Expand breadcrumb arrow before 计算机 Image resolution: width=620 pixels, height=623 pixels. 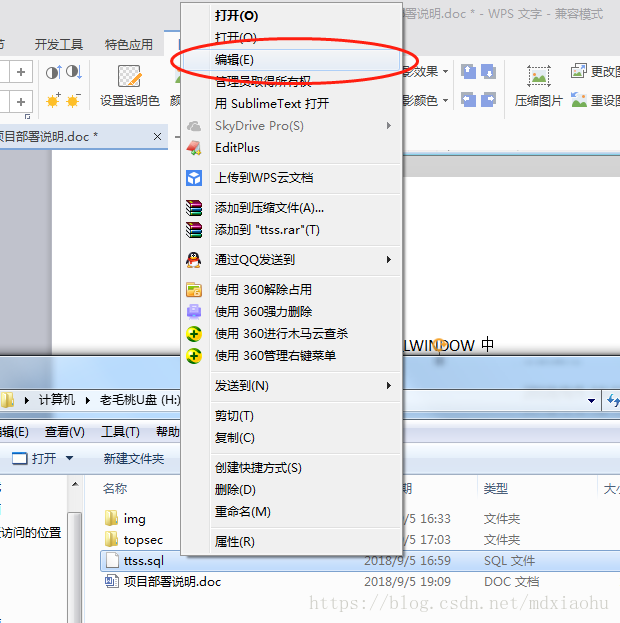click(x=27, y=400)
